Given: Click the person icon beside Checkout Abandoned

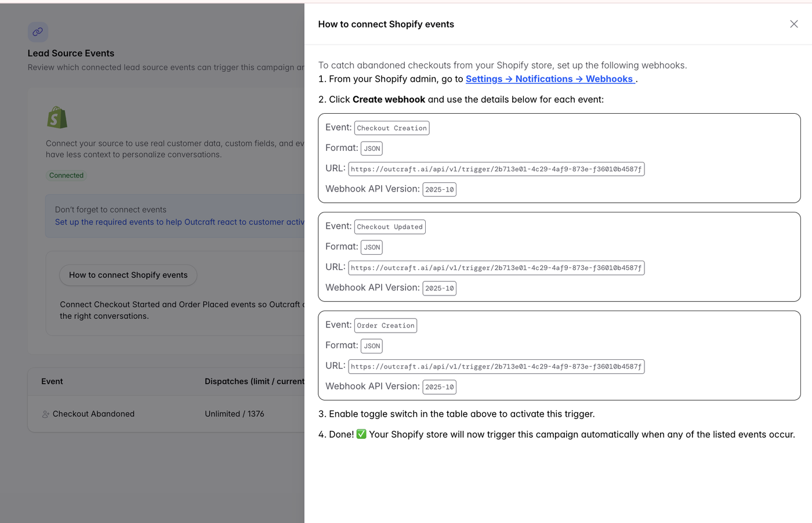Looking at the screenshot, I should click(x=46, y=414).
